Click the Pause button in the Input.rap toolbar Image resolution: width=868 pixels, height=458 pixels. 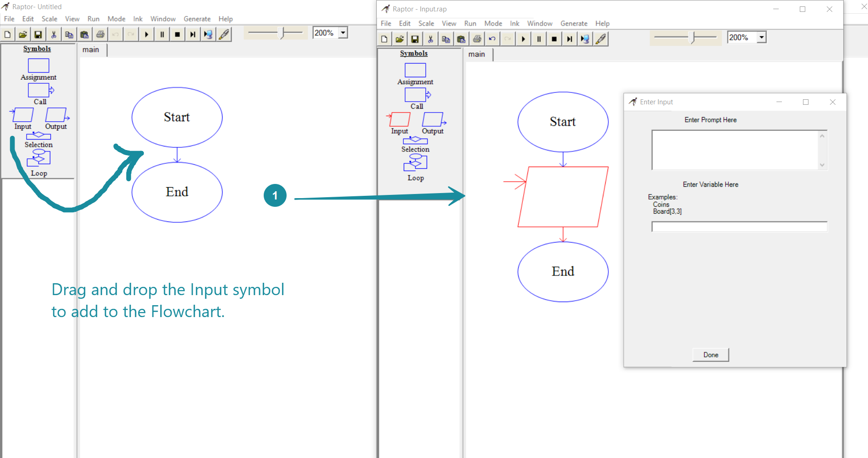coord(539,39)
